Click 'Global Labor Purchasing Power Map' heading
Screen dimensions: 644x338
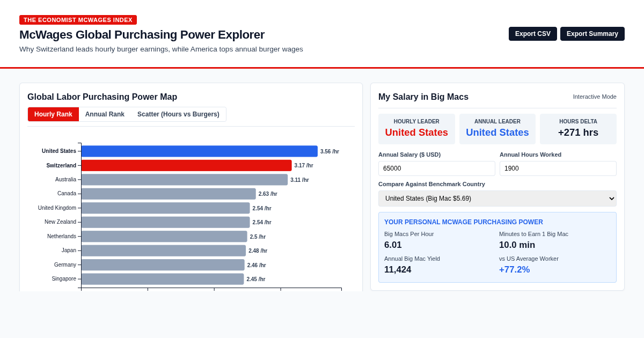(102, 97)
